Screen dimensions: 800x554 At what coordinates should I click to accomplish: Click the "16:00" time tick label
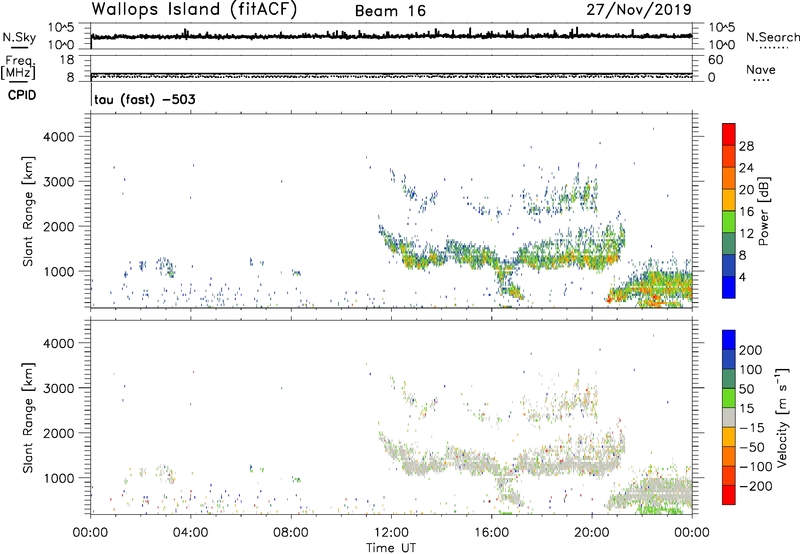point(491,533)
